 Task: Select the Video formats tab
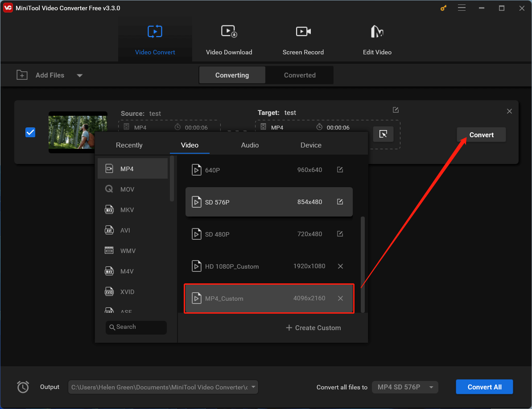190,145
